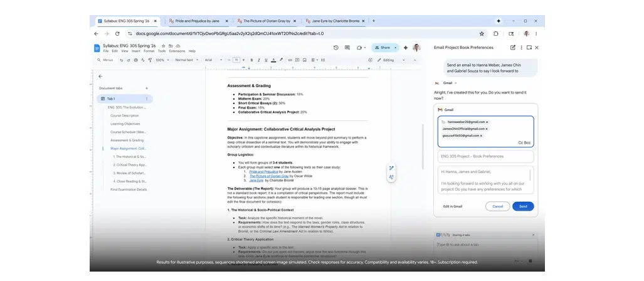
Task: Click the email subject field
Action: pyautogui.click(x=486, y=156)
